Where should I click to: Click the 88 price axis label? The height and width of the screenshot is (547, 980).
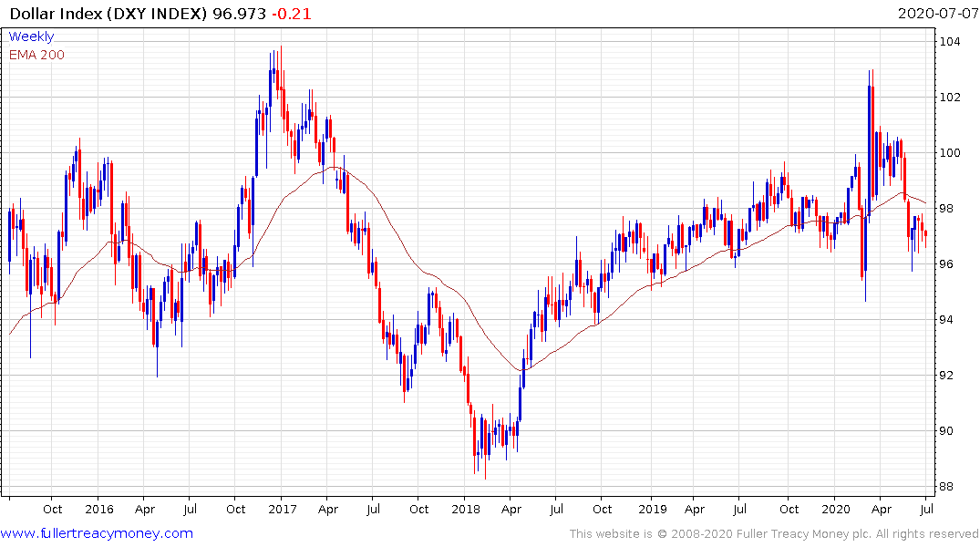(946, 486)
